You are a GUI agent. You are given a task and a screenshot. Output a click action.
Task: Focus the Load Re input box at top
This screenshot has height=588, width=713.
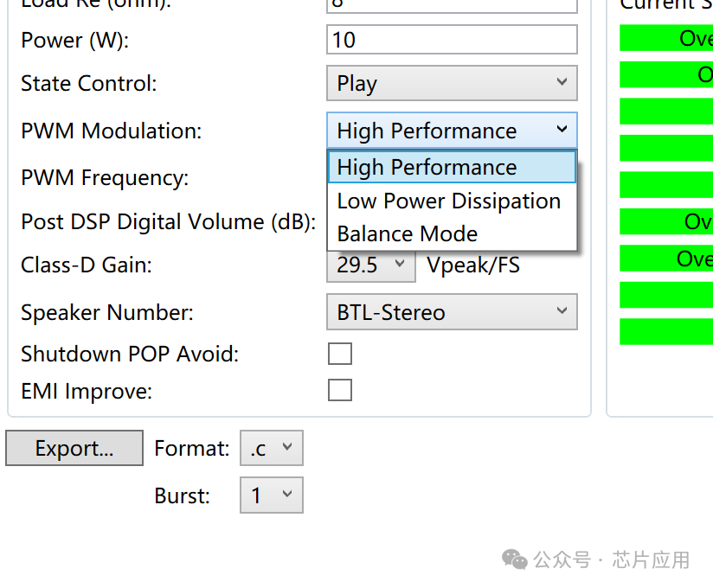click(451, 4)
